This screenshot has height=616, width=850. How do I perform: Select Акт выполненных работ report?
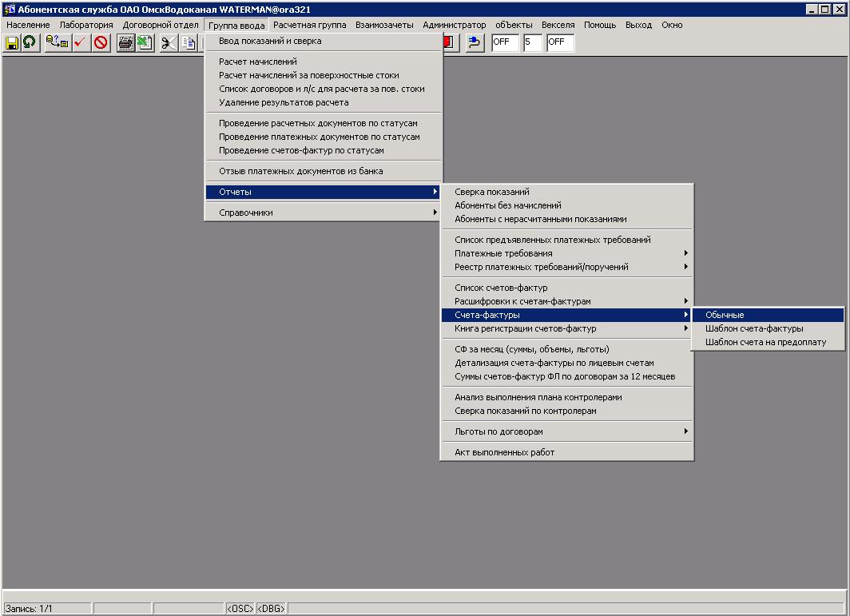pos(504,452)
